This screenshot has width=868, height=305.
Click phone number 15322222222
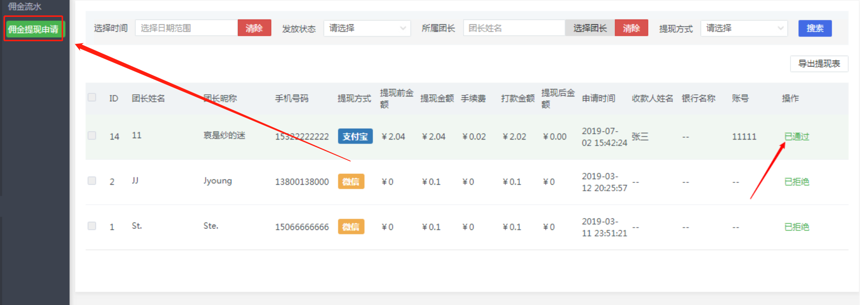click(302, 137)
